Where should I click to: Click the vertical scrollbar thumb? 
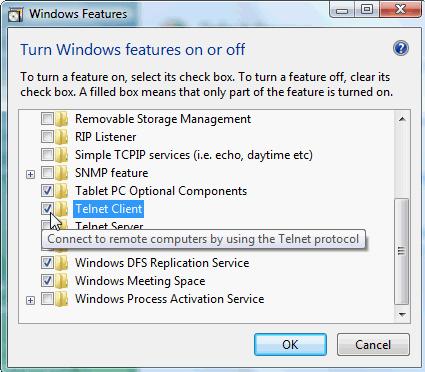tap(402, 251)
